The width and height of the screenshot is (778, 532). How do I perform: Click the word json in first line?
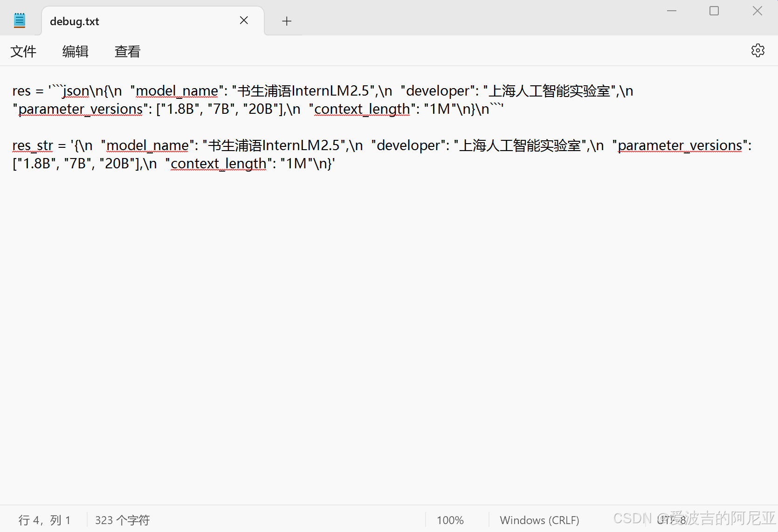click(76, 91)
